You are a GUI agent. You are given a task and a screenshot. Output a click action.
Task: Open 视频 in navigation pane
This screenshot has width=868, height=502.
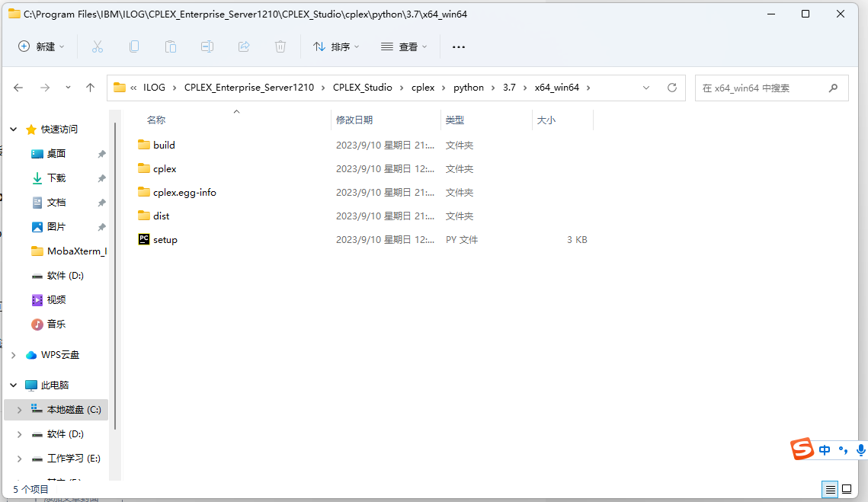click(56, 299)
